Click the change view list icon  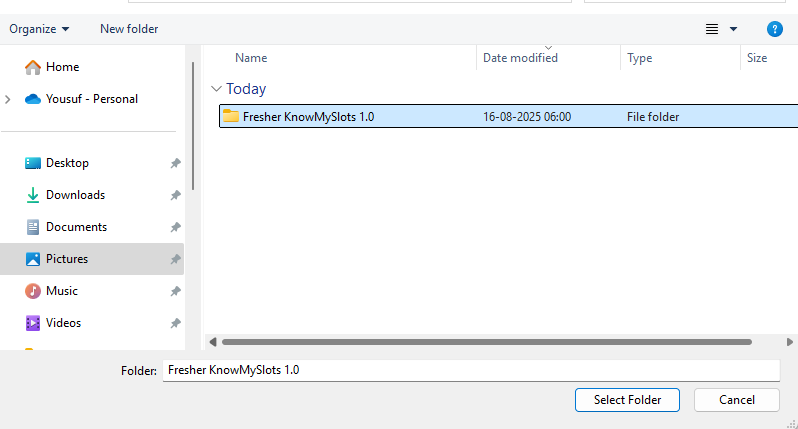[711, 30]
